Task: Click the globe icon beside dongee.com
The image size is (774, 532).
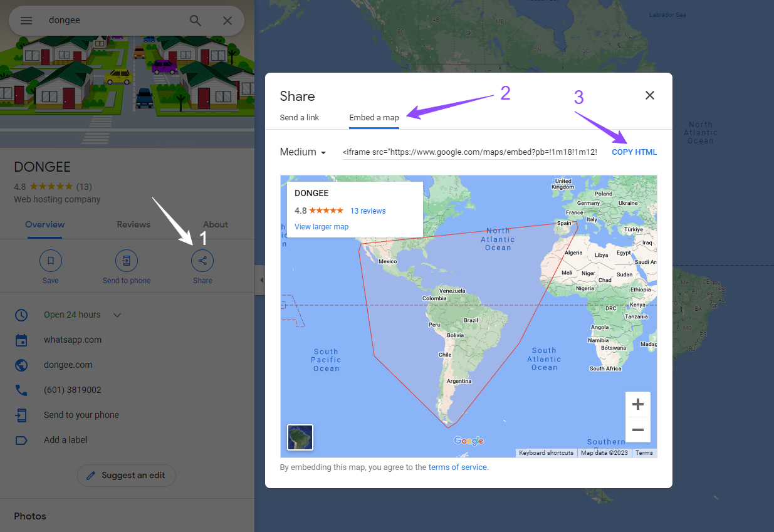Action: 21,365
